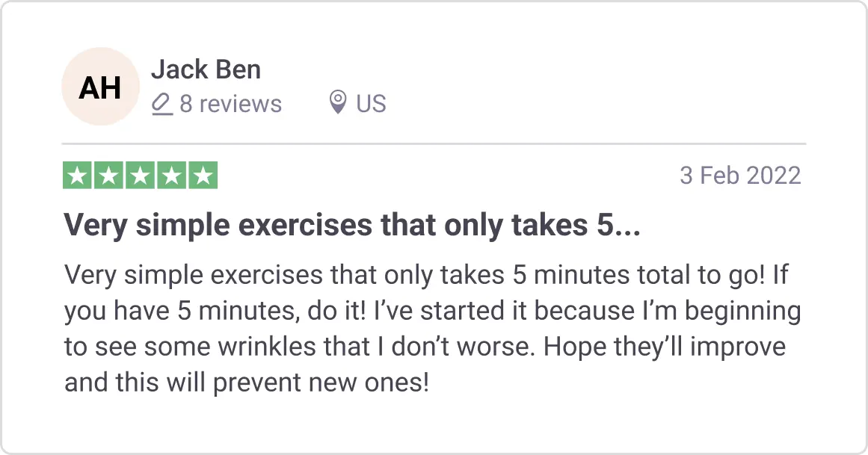Click the third green star

point(141,176)
